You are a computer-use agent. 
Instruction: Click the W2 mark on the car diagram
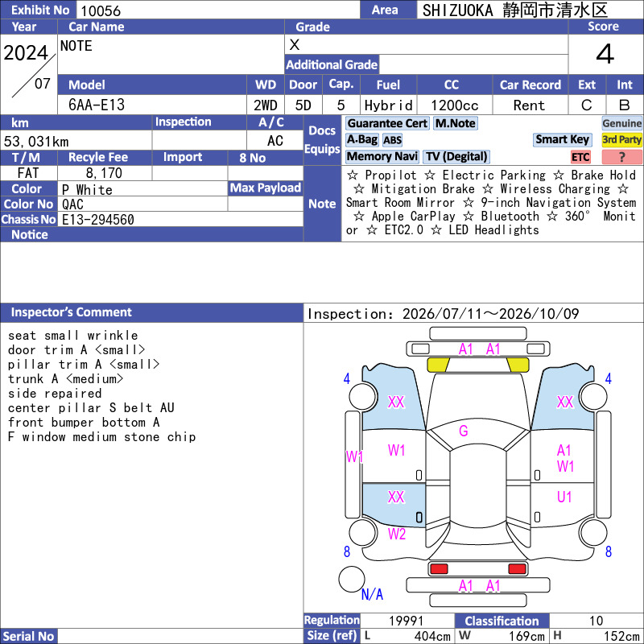pyautogui.click(x=397, y=534)
